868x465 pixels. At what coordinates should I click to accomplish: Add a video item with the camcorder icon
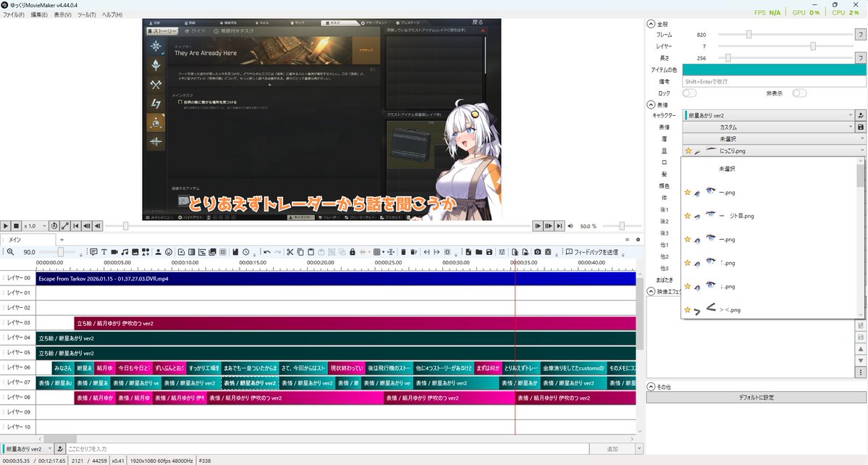pyautogui.click(x=114, y=252)
